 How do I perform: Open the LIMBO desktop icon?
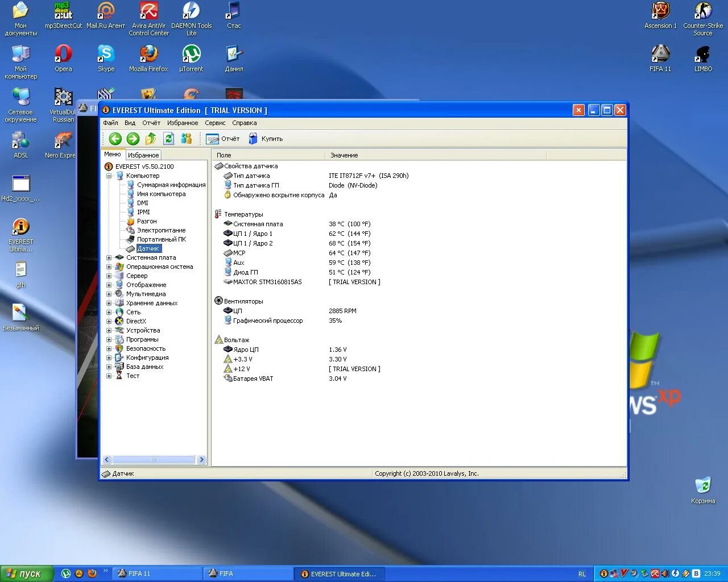pyautogui.click(x=703, y=59)
